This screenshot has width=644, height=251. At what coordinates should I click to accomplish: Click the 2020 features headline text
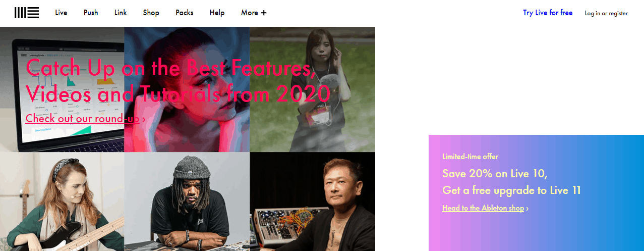(178, 80)
